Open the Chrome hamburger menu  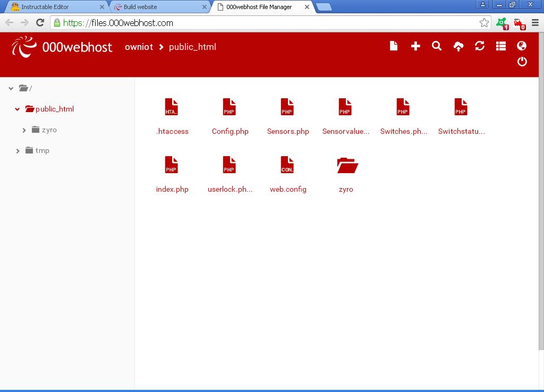(x=535, y=23)
